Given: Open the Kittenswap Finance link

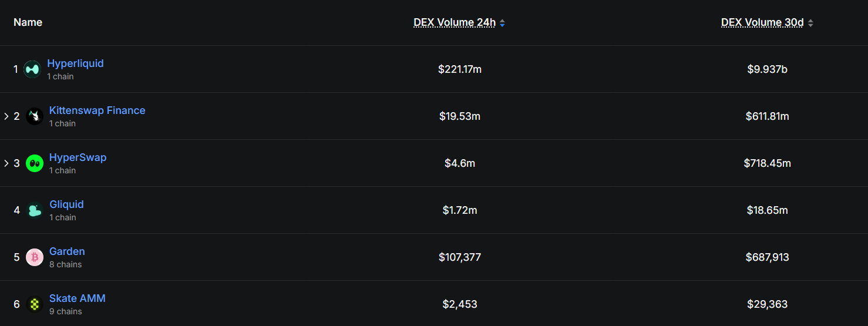Looking at the screenshot, I should click(97, 110).
